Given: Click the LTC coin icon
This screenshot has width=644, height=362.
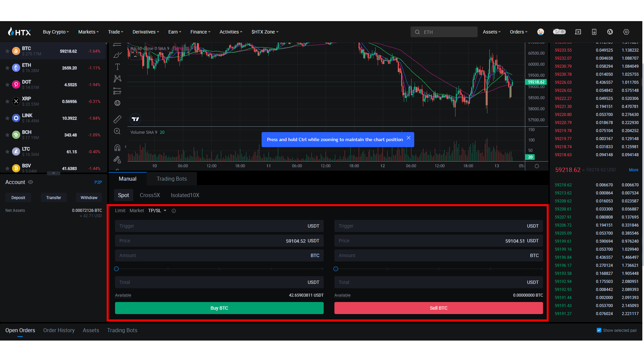Looking at the screenshot, I should click(x=16, y=152).
